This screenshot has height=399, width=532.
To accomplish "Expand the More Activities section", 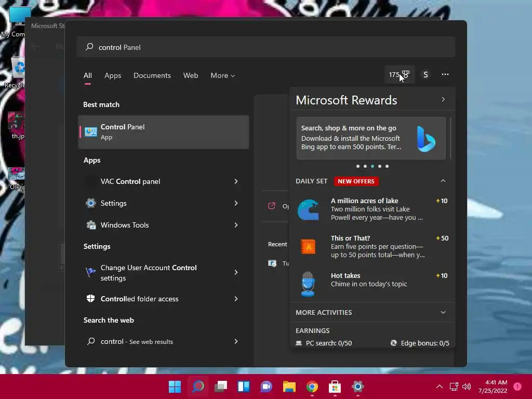I will click(443, 312).
